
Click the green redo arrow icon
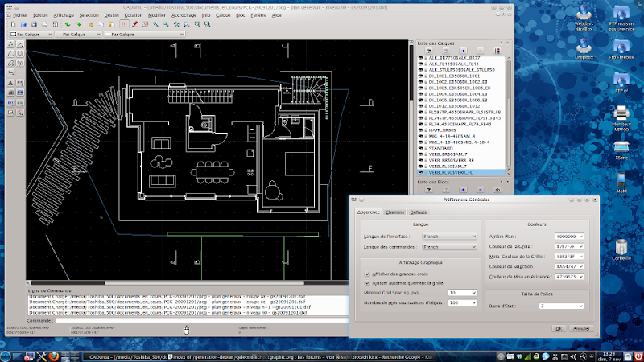tap(78, 25)
